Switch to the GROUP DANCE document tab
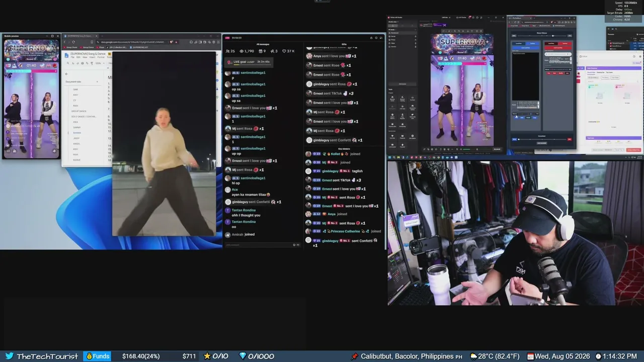 click(x=79, y=111)
